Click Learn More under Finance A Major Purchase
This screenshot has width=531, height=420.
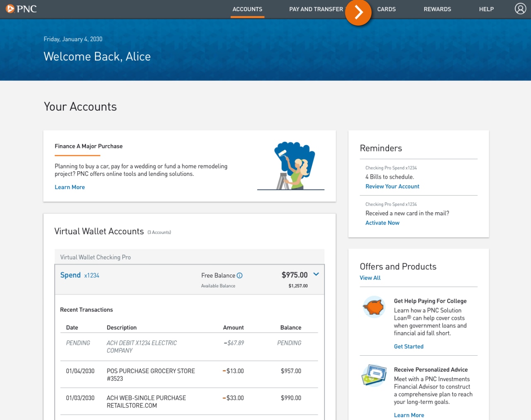pos(70,187)
